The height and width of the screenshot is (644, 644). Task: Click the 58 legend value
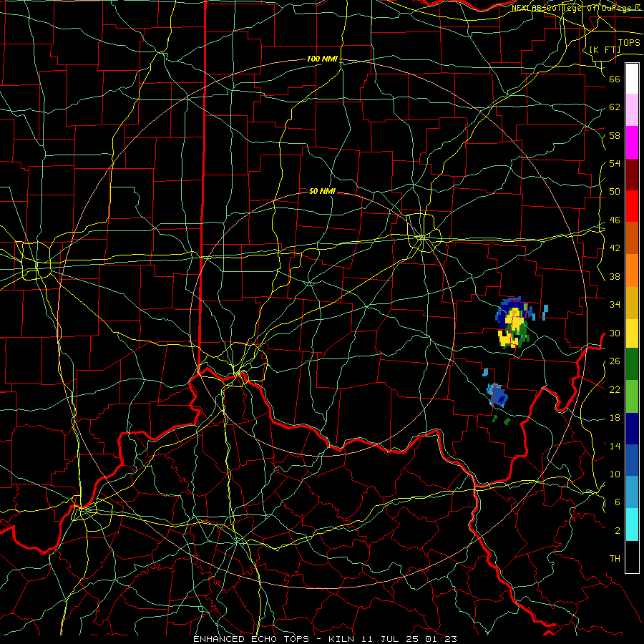pyautogui.click(x=615, y=135)
